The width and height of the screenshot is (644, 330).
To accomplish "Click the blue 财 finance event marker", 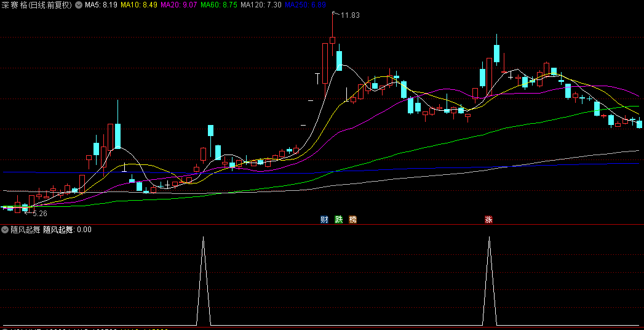I will 324,220.
